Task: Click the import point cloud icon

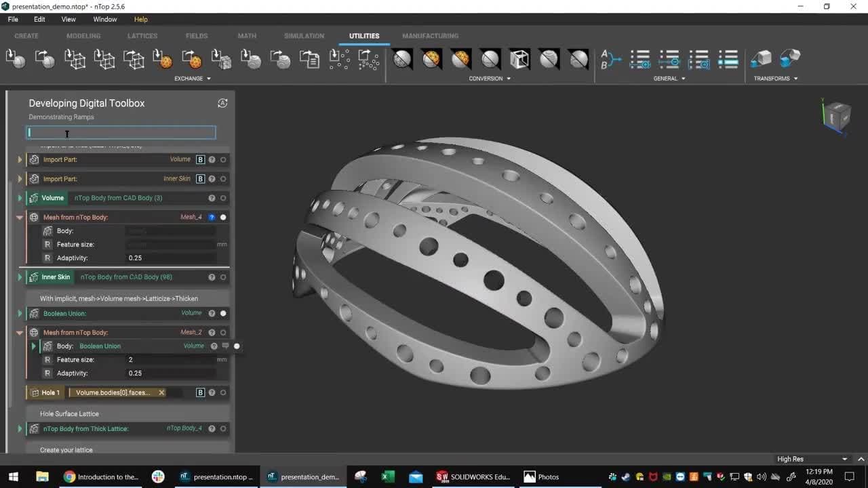Action: pyautogui.click(x=339, y=59)
